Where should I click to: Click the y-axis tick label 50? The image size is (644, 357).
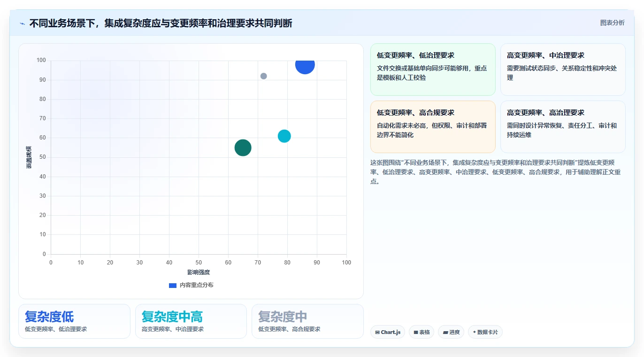(x=43, y=157)
